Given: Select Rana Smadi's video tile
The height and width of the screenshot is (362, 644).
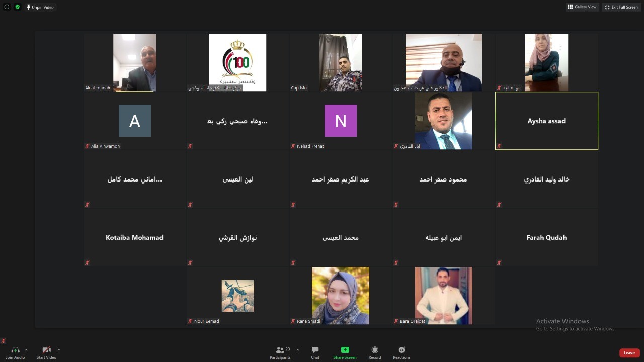Looking at the screenshot, I should tap(341, 296).
